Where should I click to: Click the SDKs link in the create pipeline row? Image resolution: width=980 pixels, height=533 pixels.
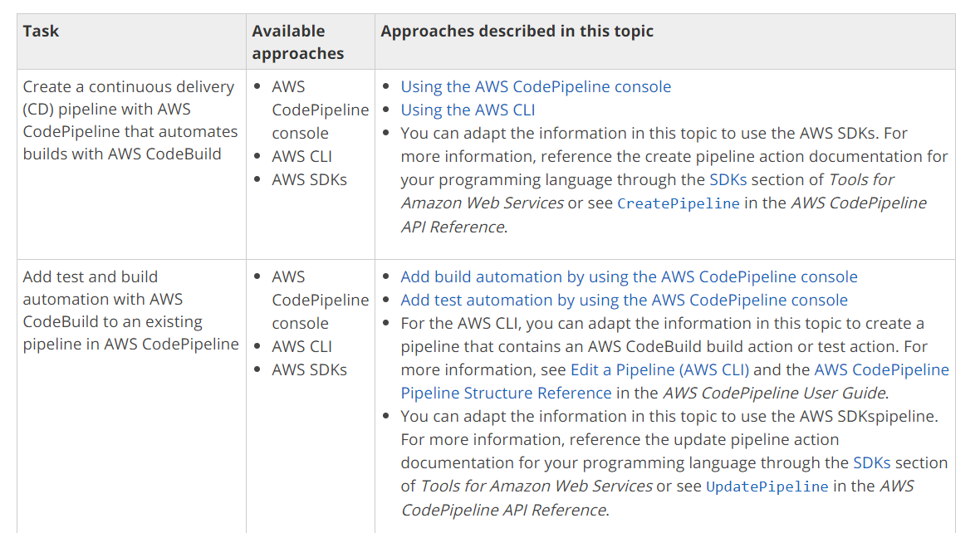point(727,179)
